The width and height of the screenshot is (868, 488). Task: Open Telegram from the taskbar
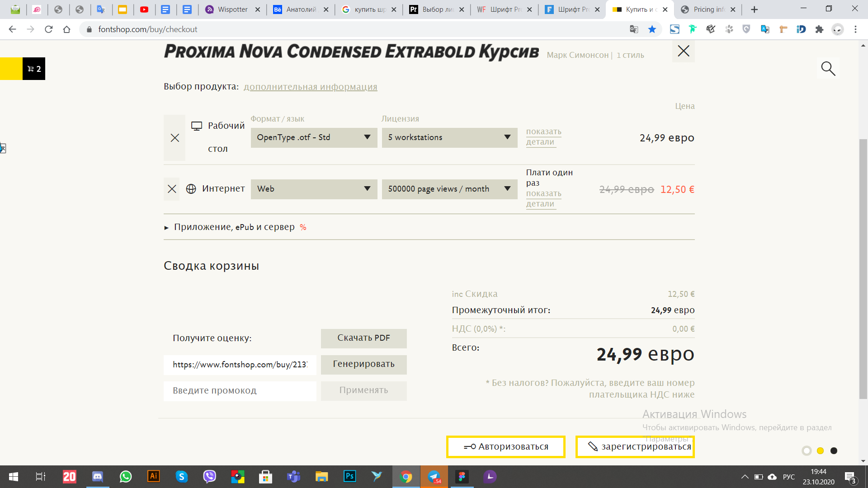434,477
